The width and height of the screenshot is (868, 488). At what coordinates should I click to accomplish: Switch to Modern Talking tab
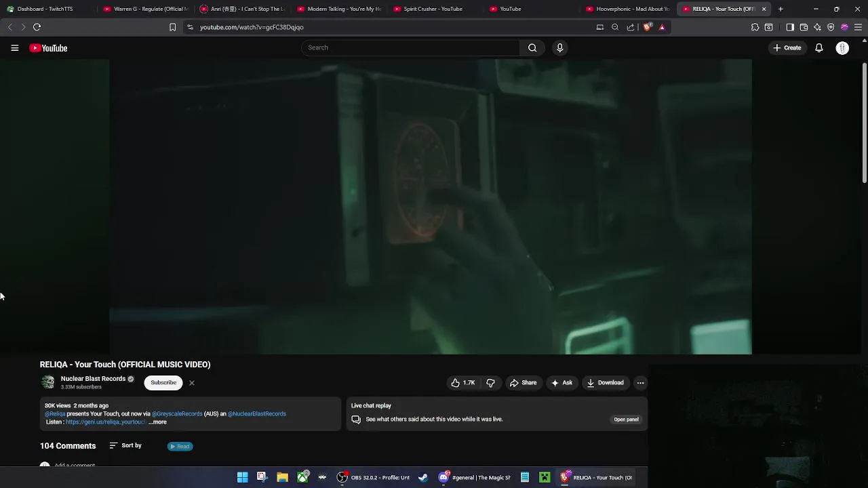click(338, 9)
